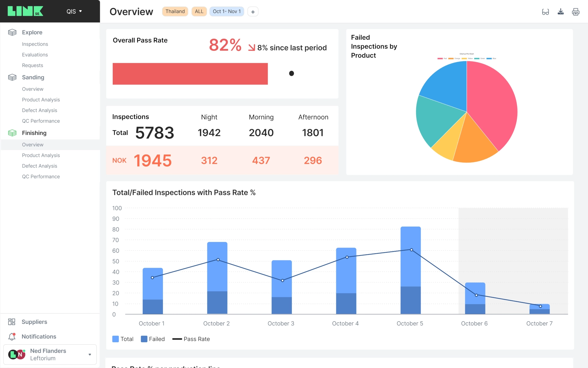
Task: Click the Sanding stack icon
Action: coord(12,77)
